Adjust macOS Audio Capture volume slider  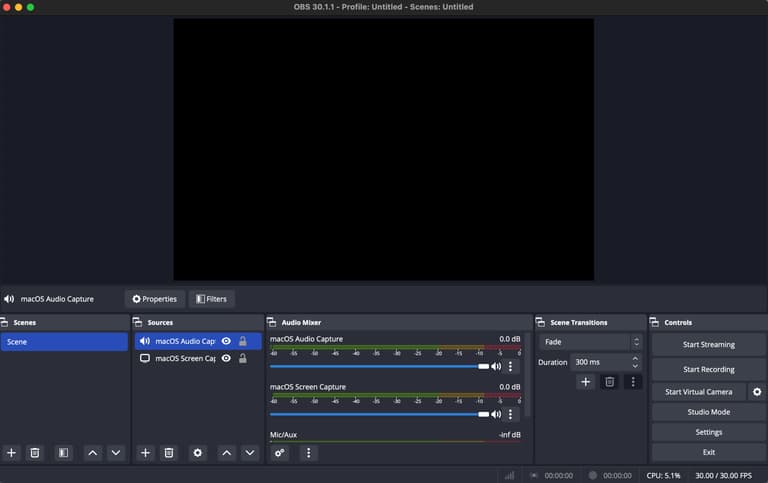tap(379, 366)
